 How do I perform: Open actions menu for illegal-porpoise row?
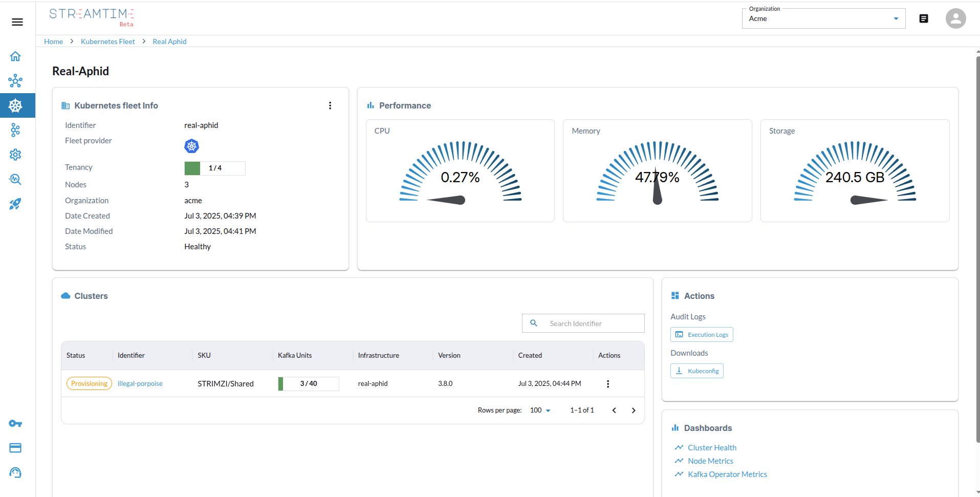pos(608,384)
